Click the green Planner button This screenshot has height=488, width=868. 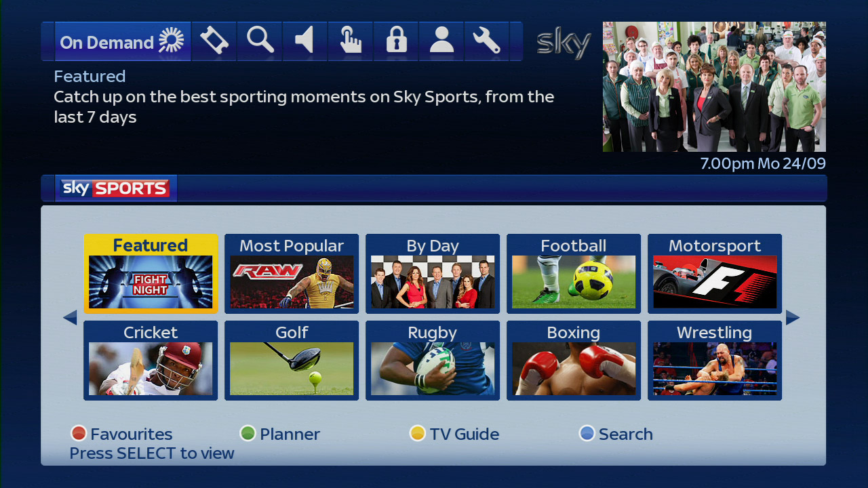click(280, 434)
